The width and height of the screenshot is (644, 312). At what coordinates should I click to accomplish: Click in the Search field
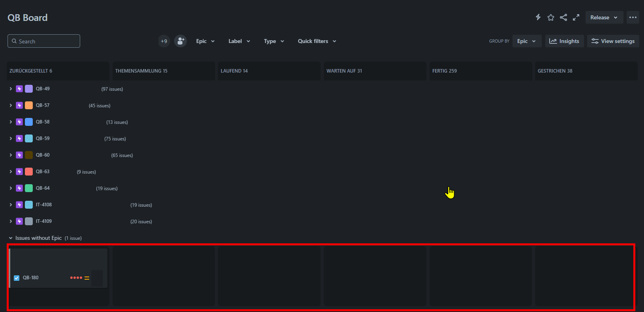(x=44, y=41)
